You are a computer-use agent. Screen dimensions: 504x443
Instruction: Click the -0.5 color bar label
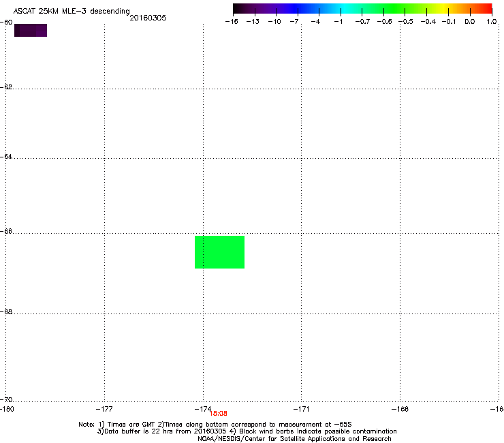pyautogui.click(x=406, y=22)
